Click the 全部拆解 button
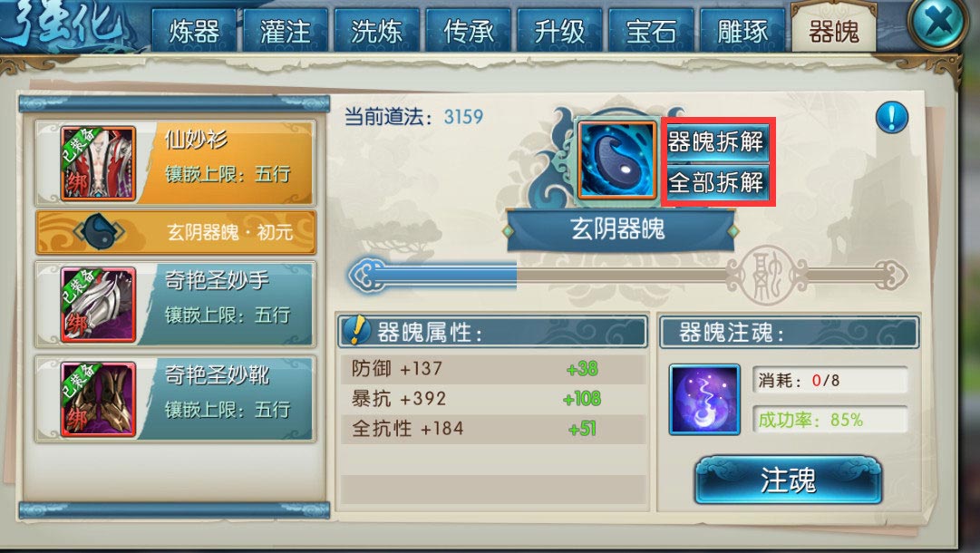Viewport: 980px width, 553px height. click(716, 182)
